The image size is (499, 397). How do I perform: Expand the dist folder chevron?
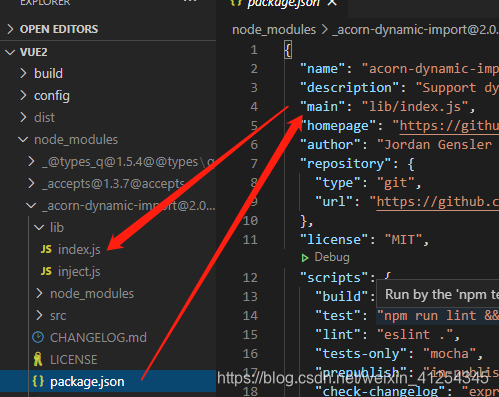pyautogui.click(x=23, y=117)
